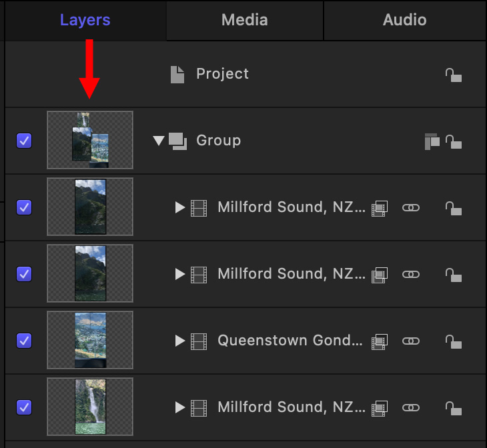This screenshot has height=448, width=487.
Task: Switch to the Media tab
Action: (x=244, y=20)
